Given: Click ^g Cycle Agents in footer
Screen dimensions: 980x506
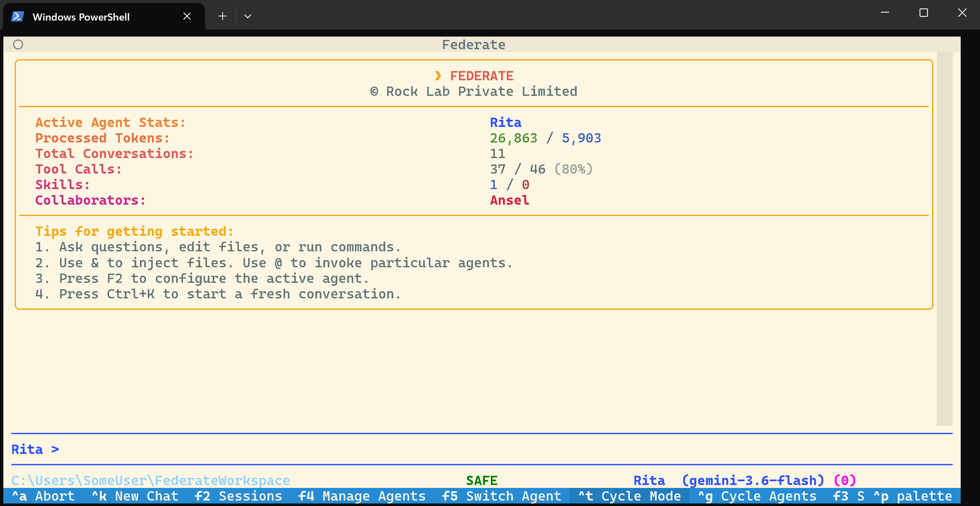Looking at the screenshot, I should pos(757,496).
